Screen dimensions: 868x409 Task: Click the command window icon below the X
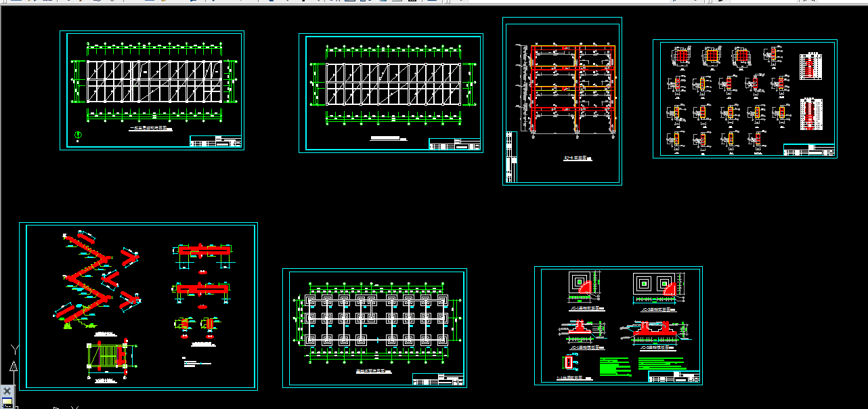(x=7, y=402)
